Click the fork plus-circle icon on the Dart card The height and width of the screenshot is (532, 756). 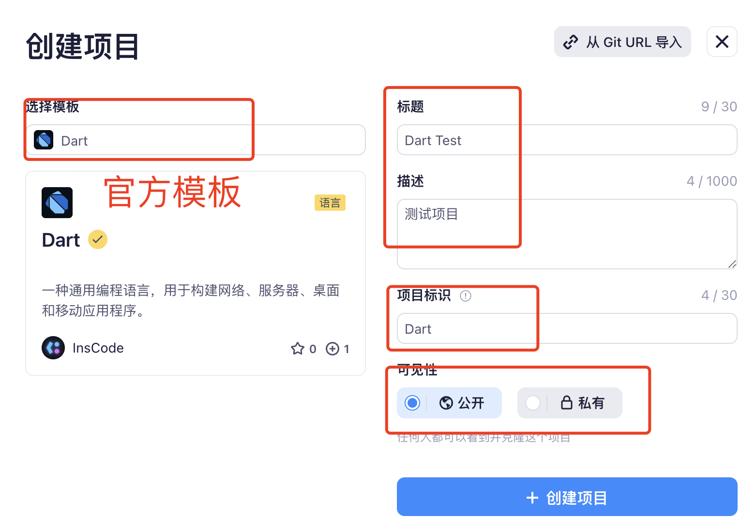tap(333, 349)
